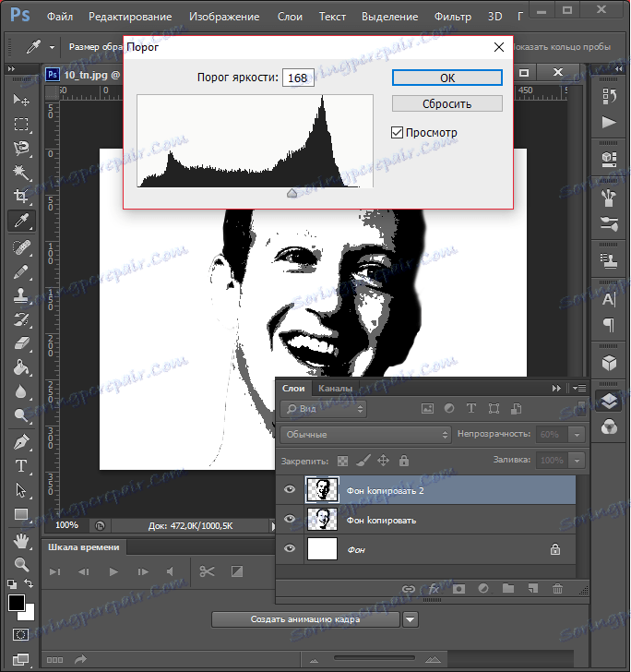
Task: Open the Изображение menu
Action: pyautogui.click(x=224, y=17)
